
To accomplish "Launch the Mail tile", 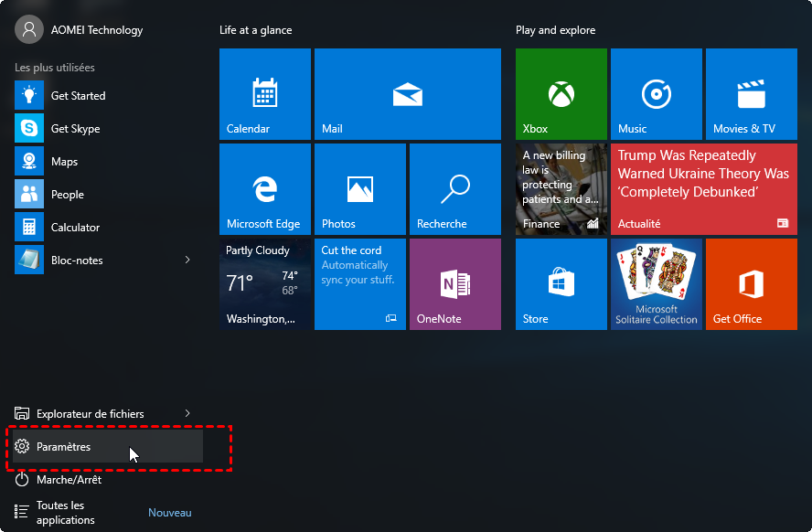I will pos(407,94).
